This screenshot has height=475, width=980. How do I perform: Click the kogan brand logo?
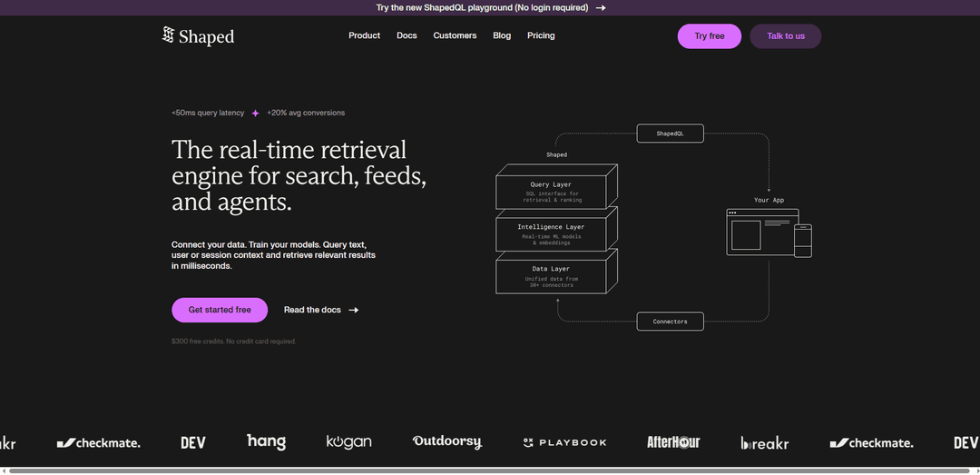(x=348, y=442)
